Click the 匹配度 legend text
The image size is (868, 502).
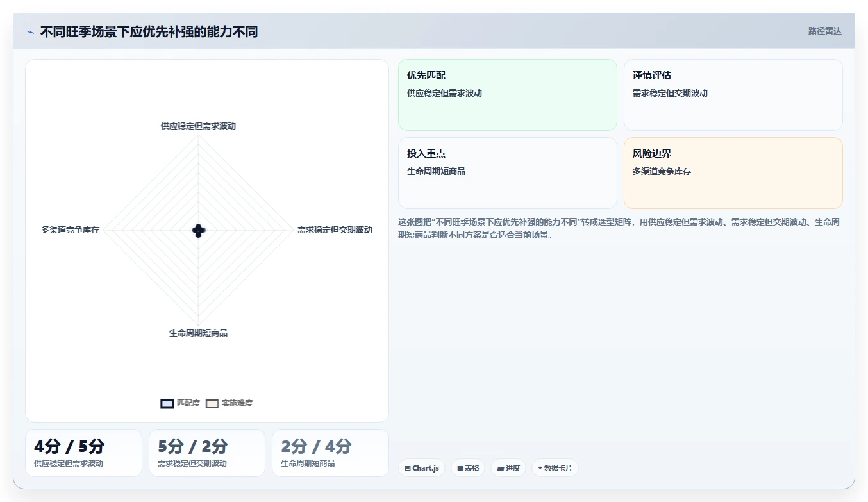click(188, 403)
